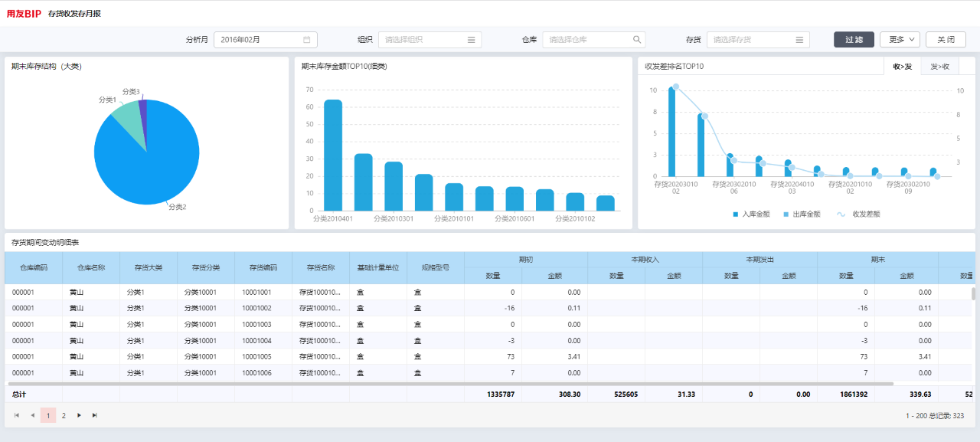Focus the 请选择组织 input field
This screenshot has width=980, height=442.
pyautogui.click(x=430, y=40)
